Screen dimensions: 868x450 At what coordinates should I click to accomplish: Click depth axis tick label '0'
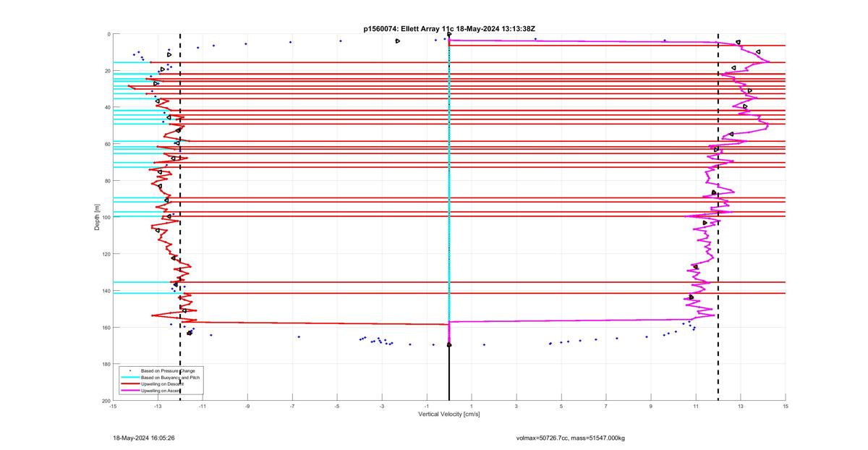(x=109, y=34)
